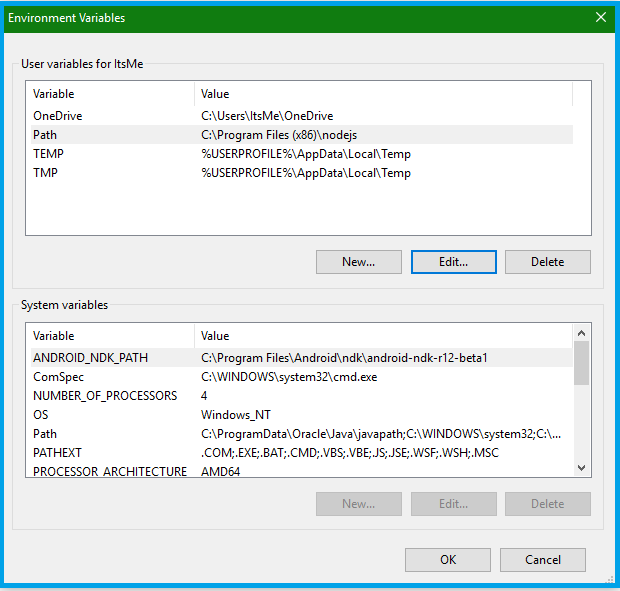This screenshot has width=620, height=591.
Task: Click the C:\WINDOWS\system32\cmd.exe value
Action: 289,377
